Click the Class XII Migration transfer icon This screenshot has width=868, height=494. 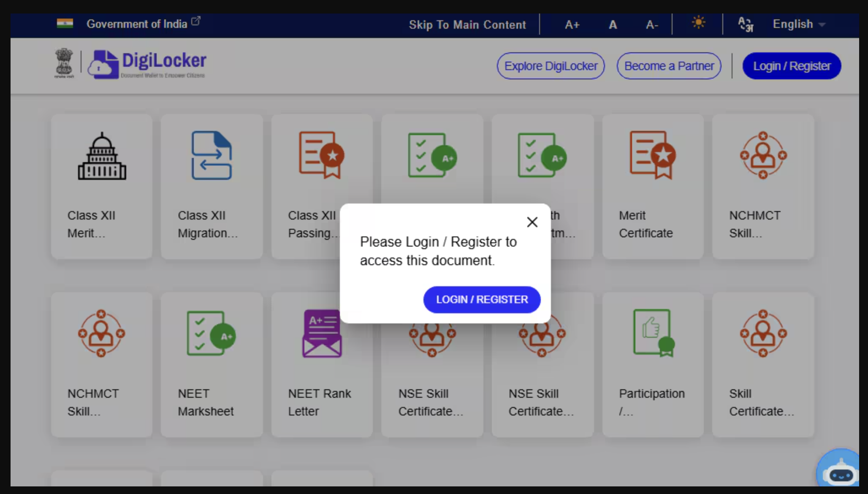click(212, 155)
